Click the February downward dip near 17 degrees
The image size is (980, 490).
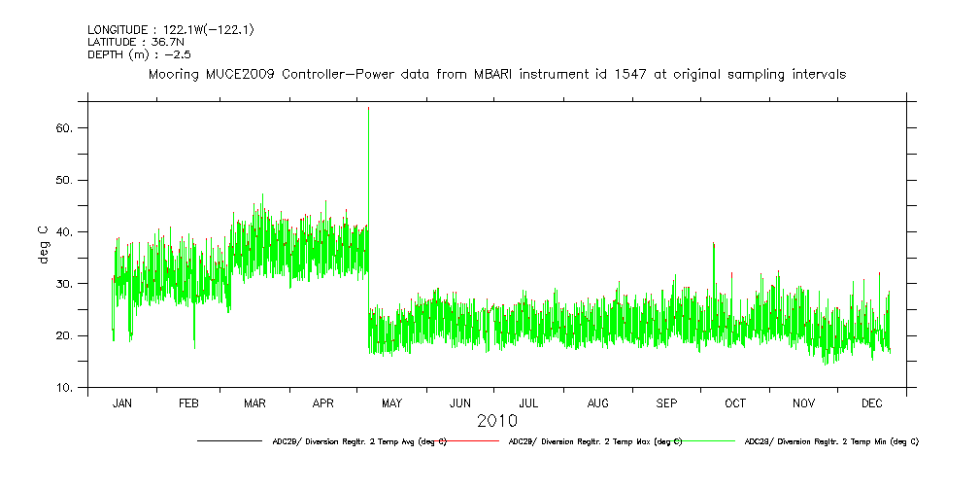tap(194, 347)
